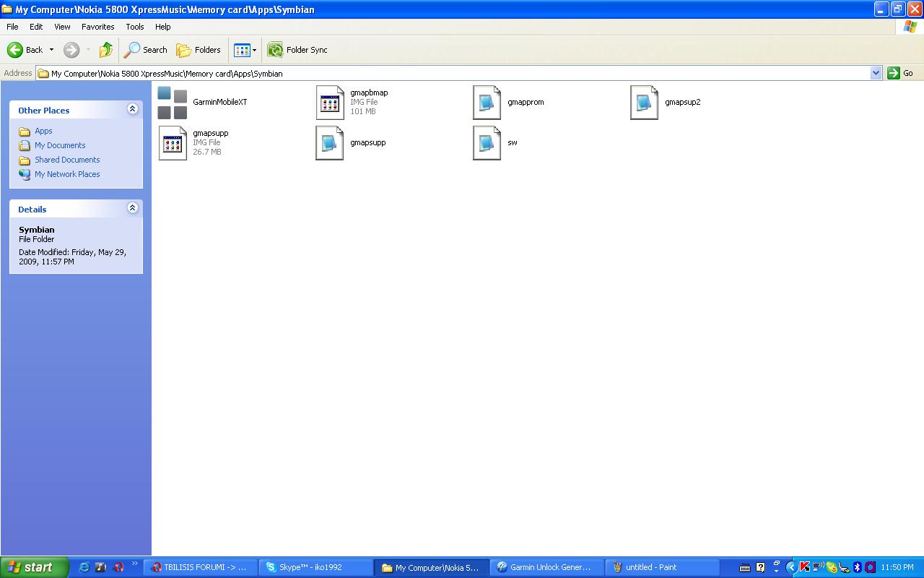The width and height of the screenshot is (924, 578).
Task: Expand hidden Quick Launch items chevron
Action: click(134, 564)
